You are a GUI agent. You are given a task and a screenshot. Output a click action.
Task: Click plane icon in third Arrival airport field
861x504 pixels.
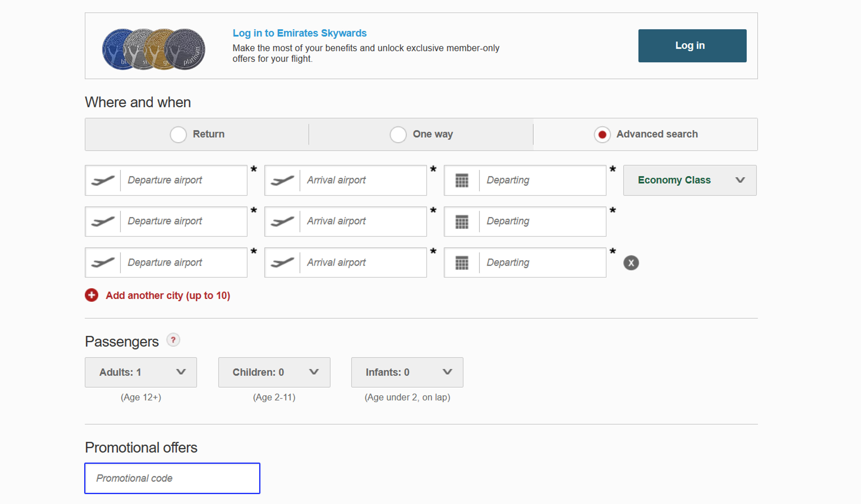point(282,263)
